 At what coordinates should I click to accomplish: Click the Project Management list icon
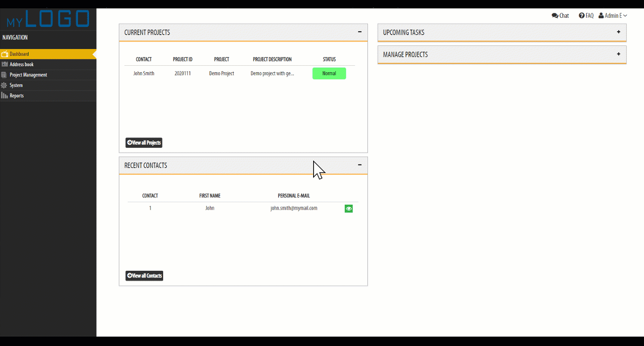pos(4,75)
